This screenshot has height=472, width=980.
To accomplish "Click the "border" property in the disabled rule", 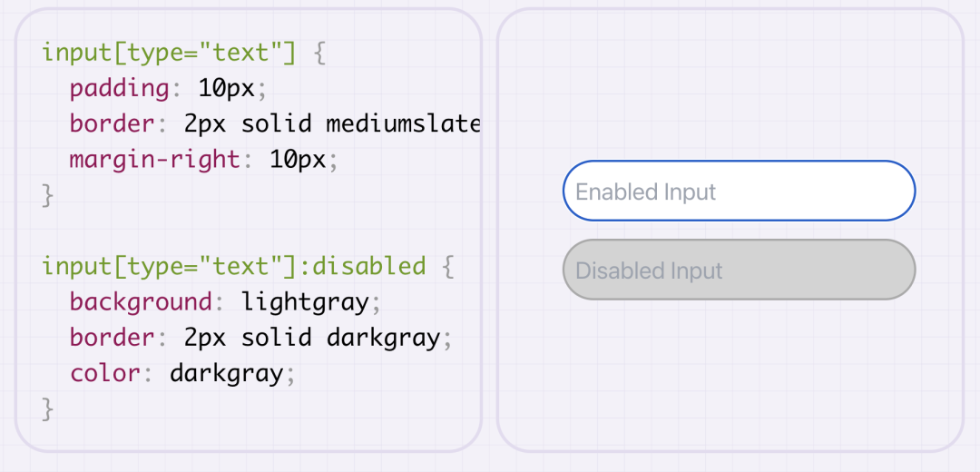I will click(112, 338).
